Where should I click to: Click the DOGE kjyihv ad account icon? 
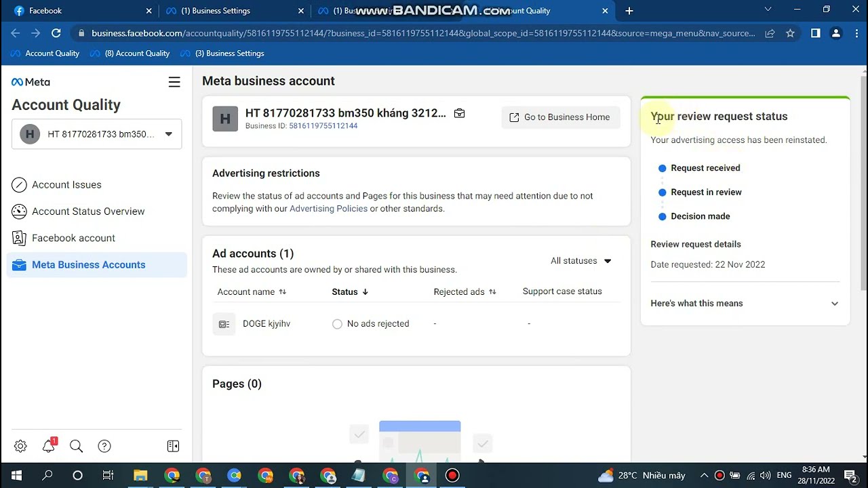coord(224,324)
